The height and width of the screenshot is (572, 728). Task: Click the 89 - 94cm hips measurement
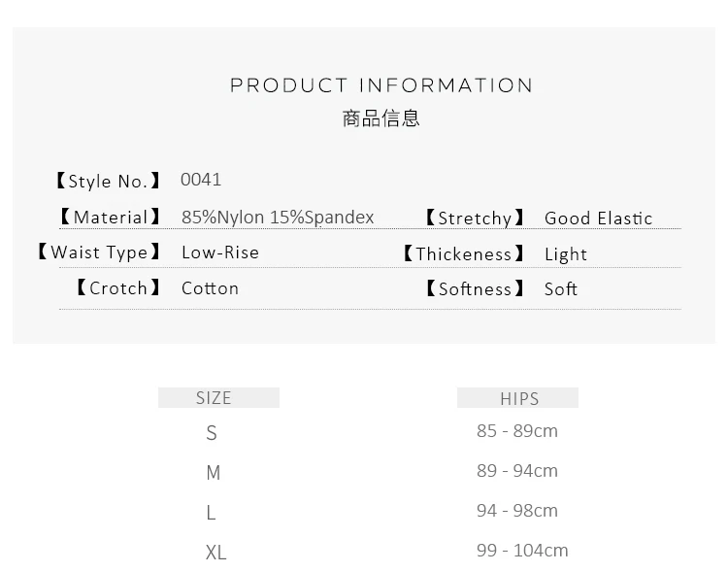(x=516, y=471)
